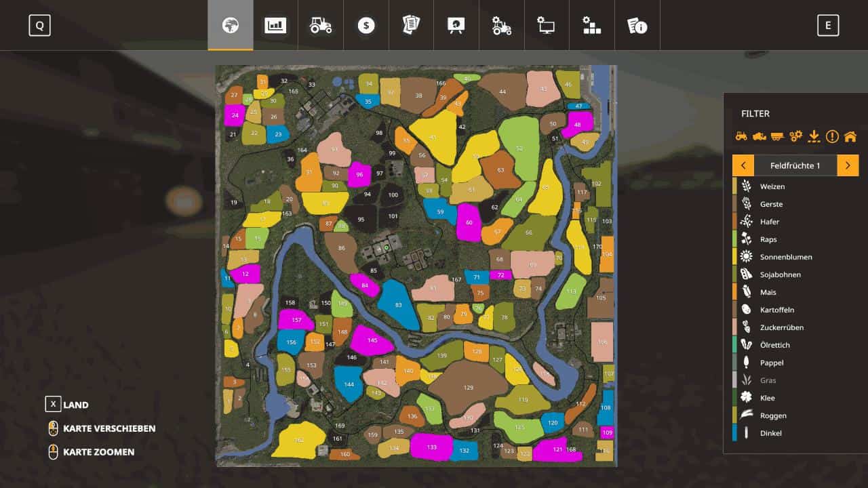Toggle the tractor vehicles map filter

(x=741, y=136)
